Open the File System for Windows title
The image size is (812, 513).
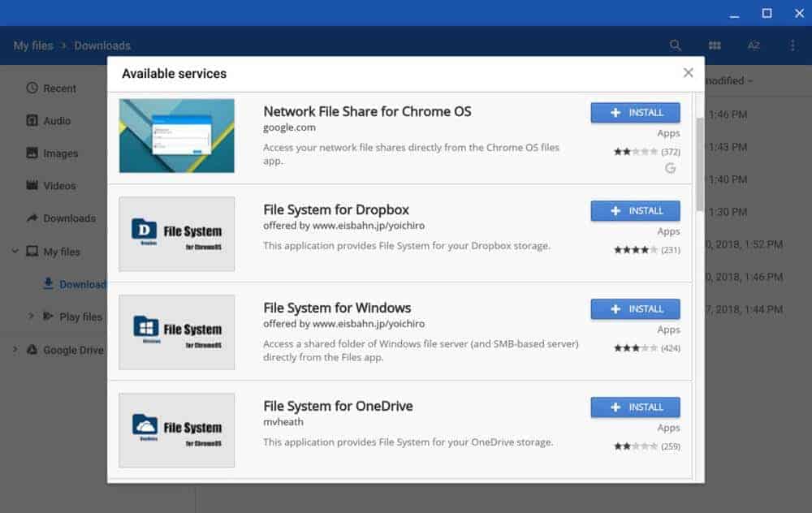(337, 308)
